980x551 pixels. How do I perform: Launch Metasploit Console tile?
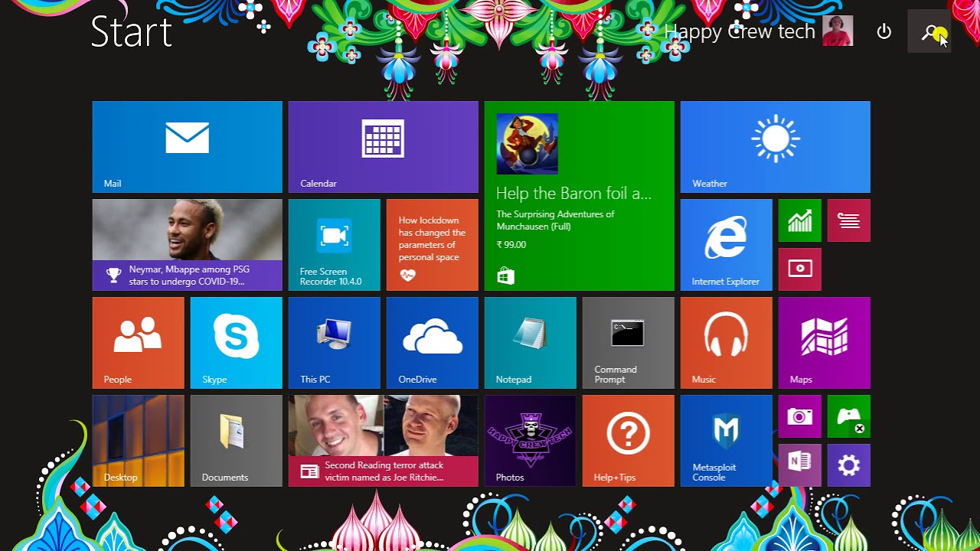[726, 441]
